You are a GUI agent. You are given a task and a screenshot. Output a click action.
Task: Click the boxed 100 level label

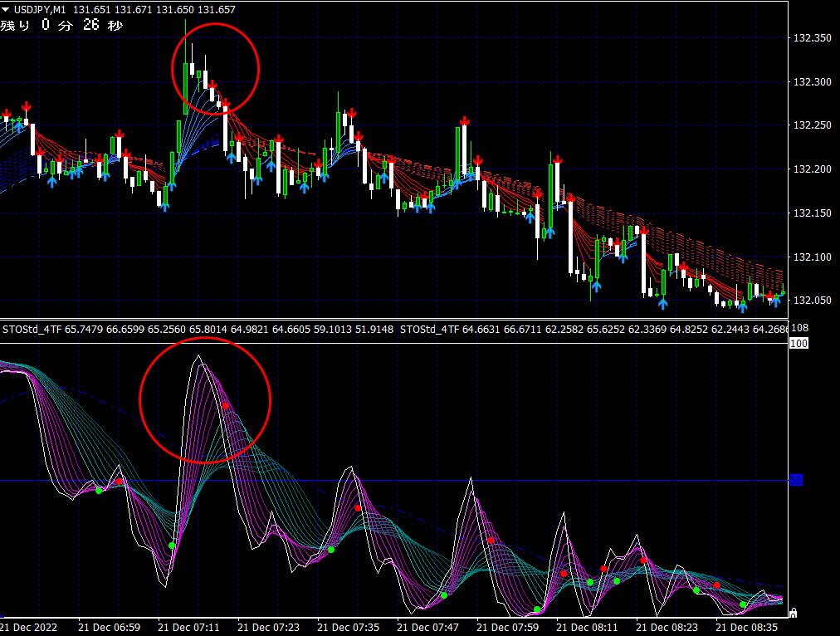tap(798, 344)
